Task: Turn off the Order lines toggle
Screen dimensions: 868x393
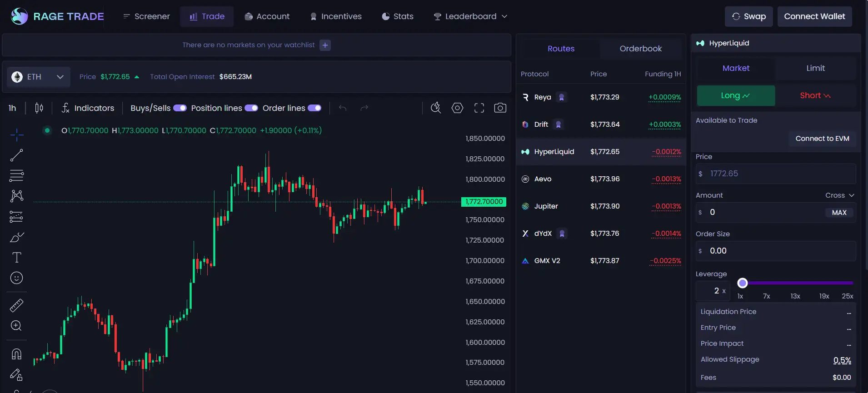Action: (x=314, y=108)
